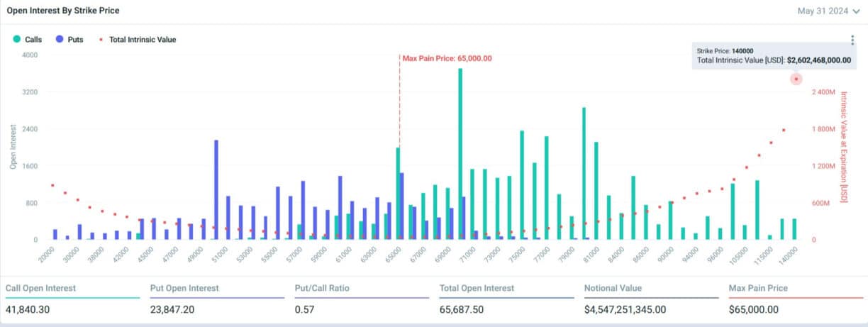Click the Put/Call Ratio value 0.57

point(305,310)
